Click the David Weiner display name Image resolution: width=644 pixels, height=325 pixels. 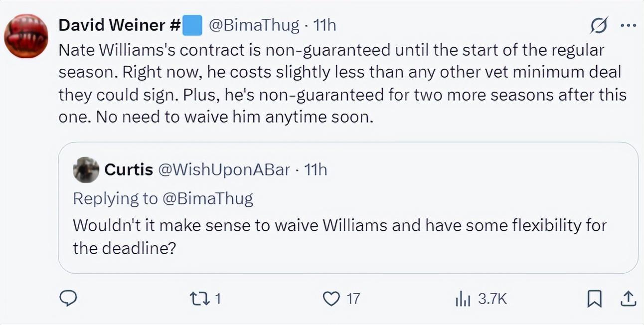[119, 25]
